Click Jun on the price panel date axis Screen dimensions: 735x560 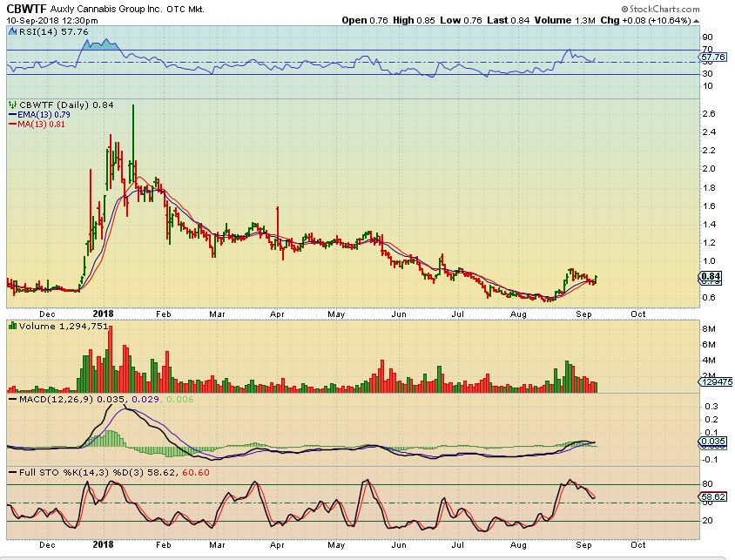[399, 314]
